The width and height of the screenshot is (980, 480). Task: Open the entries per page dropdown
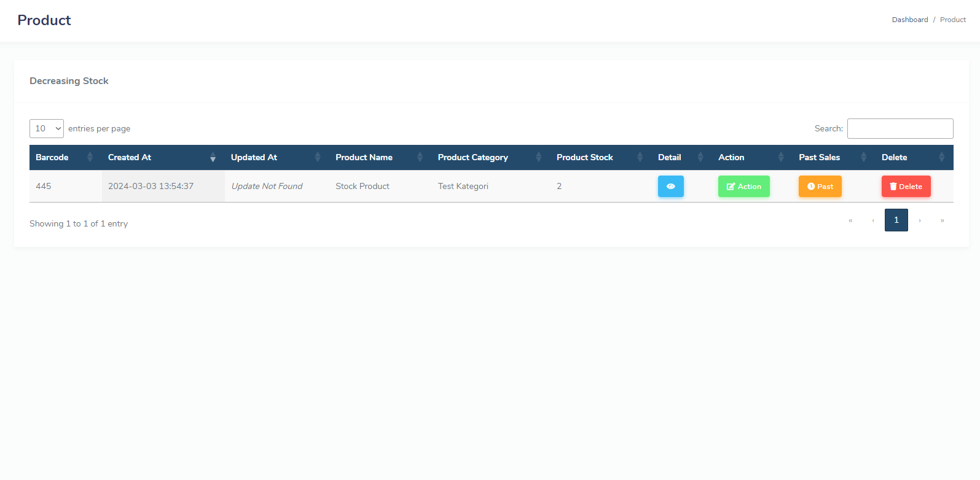tap(47, 129)
